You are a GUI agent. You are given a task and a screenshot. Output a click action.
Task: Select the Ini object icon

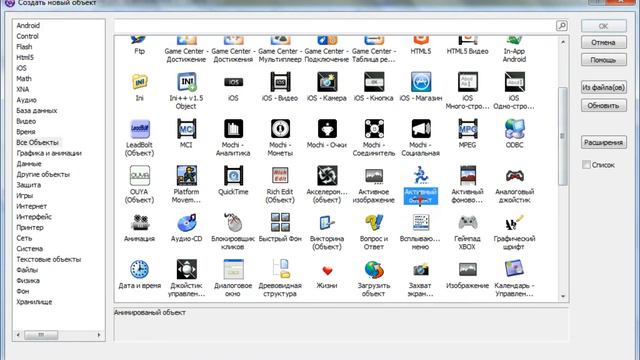(x=139, y=82)
